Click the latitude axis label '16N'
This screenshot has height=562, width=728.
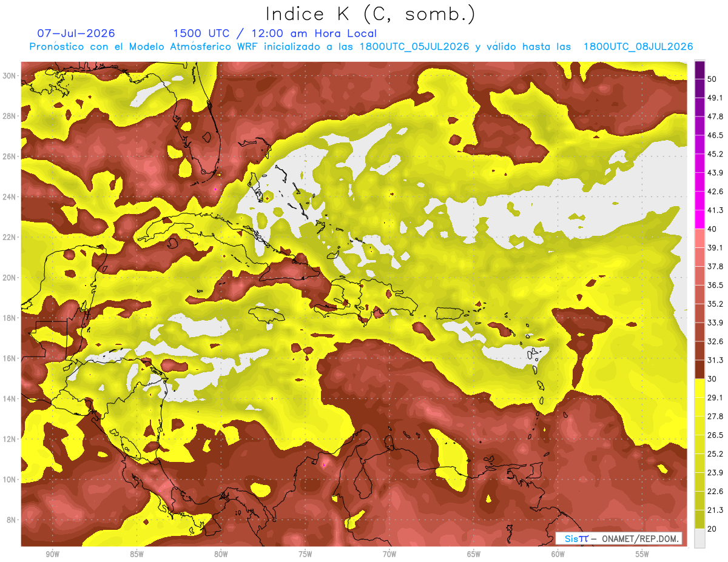(x=10, y=358)
